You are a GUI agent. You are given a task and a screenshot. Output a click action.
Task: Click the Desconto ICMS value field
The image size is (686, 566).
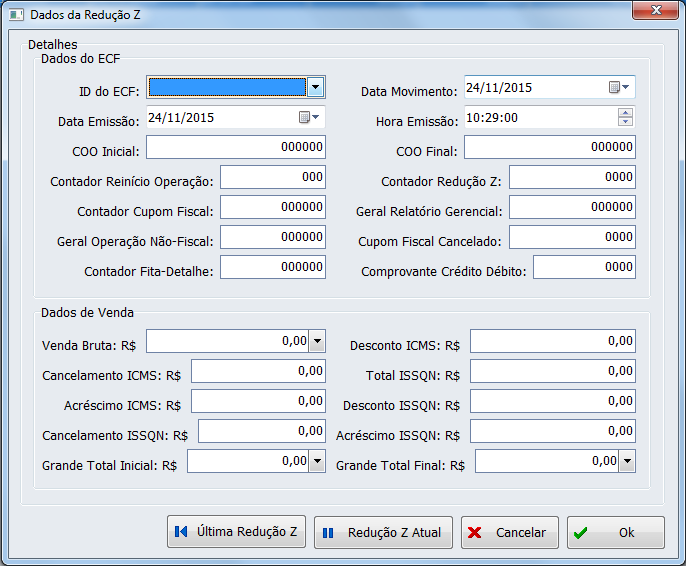552,341
